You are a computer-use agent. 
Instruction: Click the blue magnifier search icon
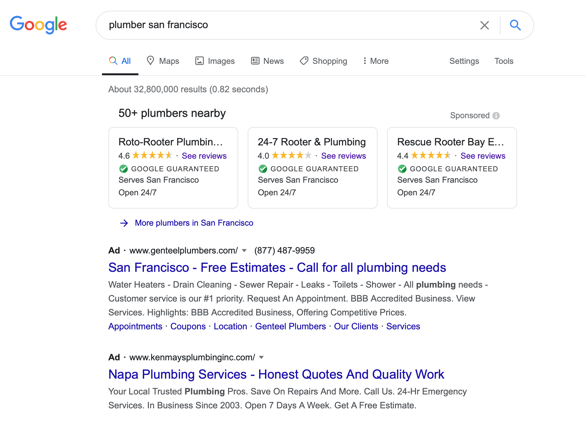(515, 25)
